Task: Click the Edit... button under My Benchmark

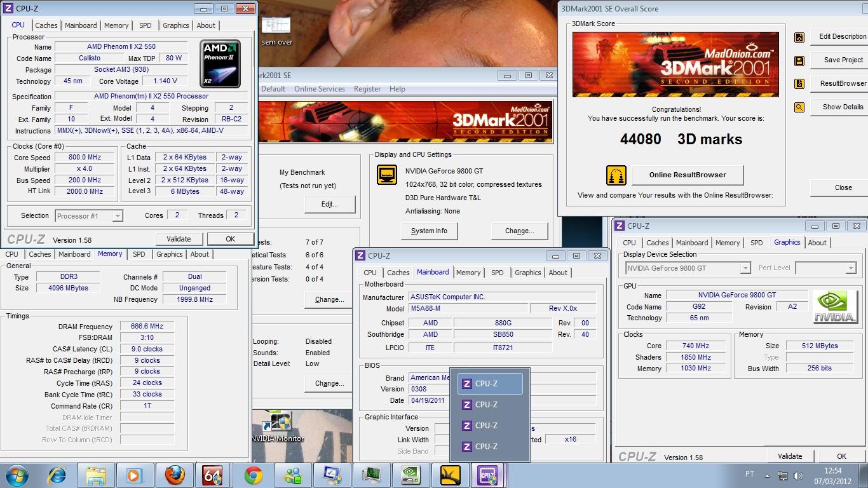Action: point(329,204)
